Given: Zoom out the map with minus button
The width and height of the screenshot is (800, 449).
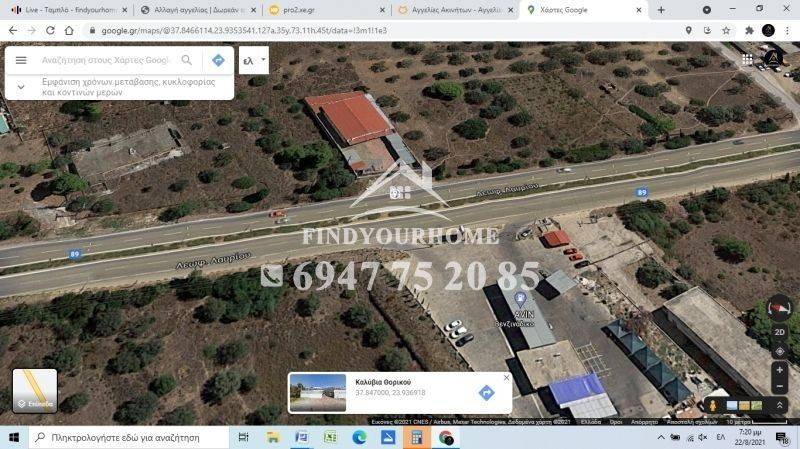Looking at the screenshot, I should [779, 386].
